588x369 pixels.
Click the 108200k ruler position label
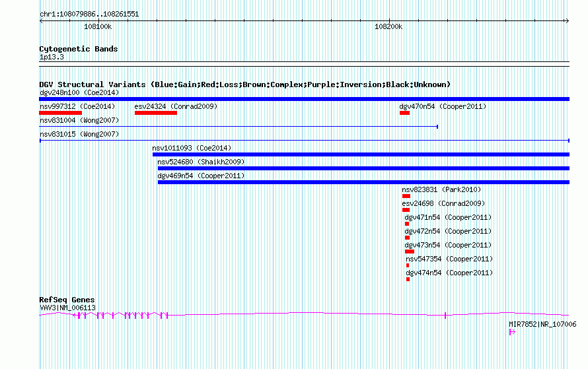pyautogui.click(x=388, y=26)
